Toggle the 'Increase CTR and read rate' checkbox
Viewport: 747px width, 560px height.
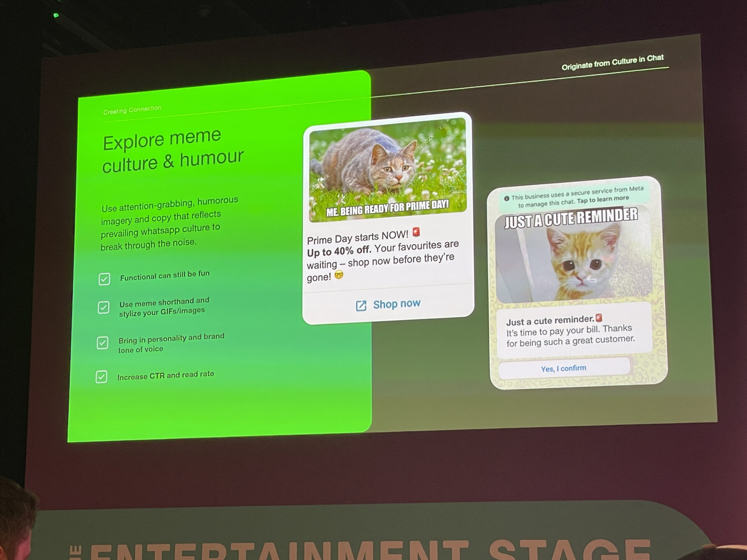(101, 377)
